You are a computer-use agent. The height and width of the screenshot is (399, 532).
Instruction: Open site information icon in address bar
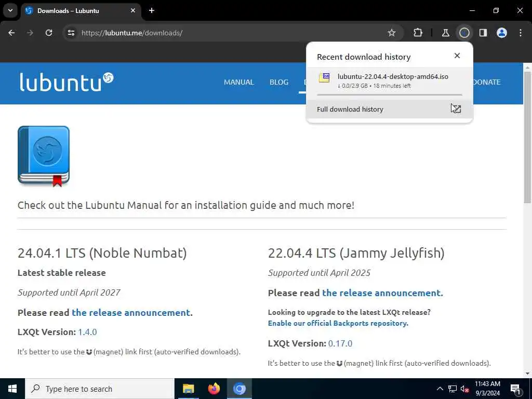click(x=71, y=33)
